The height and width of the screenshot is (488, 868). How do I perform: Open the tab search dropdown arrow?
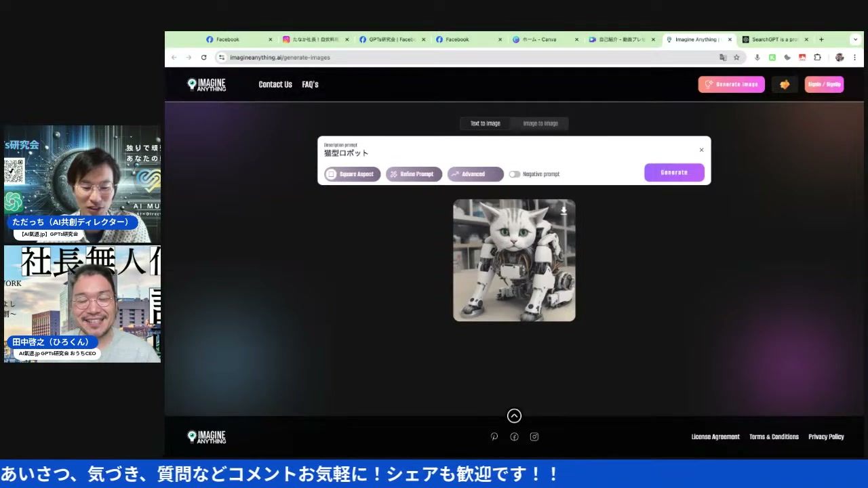coord(855,39)
